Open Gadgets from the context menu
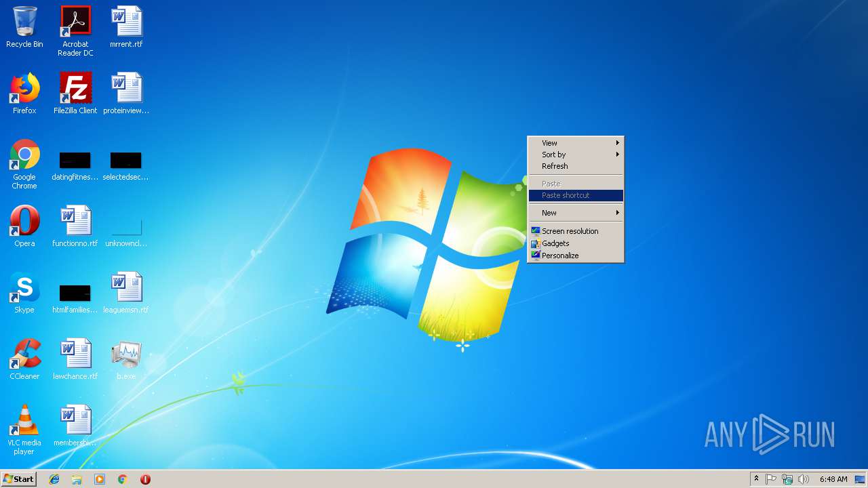Screen dimensions: 868x488 [576, 243]
